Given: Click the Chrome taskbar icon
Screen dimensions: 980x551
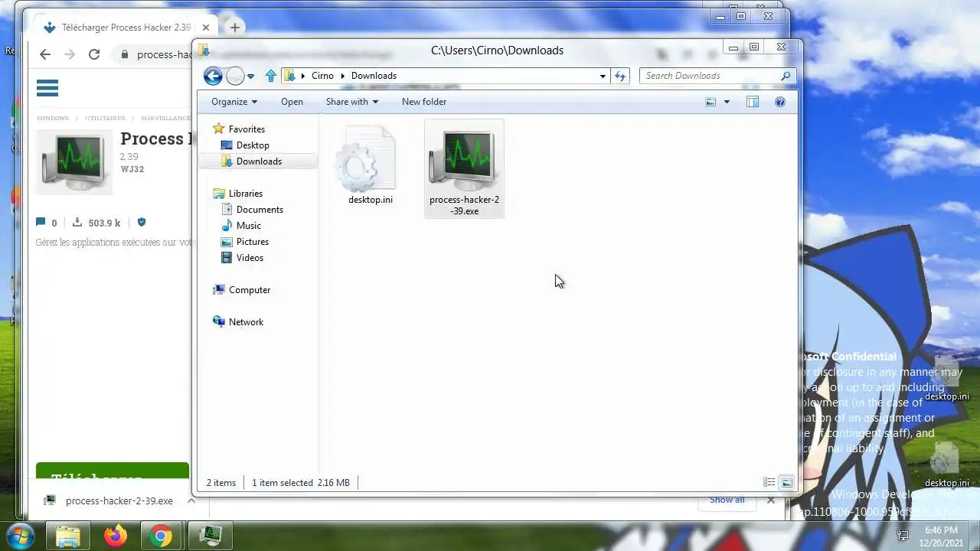Looking at the screenshot, I should 161,535.
